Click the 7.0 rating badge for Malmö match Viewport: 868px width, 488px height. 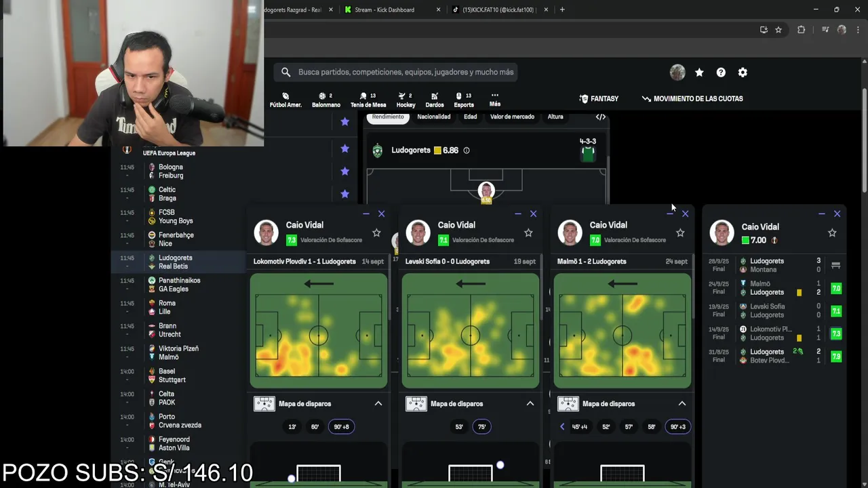pyautogui.click(x=836, y=288)
